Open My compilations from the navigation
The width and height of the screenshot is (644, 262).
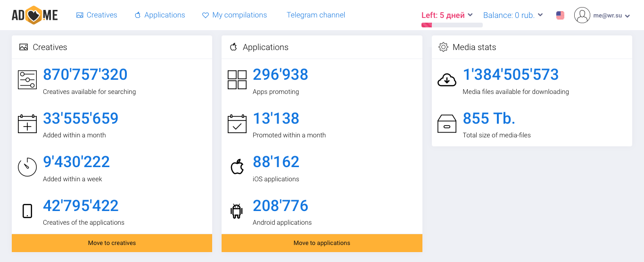click(234, 15)
